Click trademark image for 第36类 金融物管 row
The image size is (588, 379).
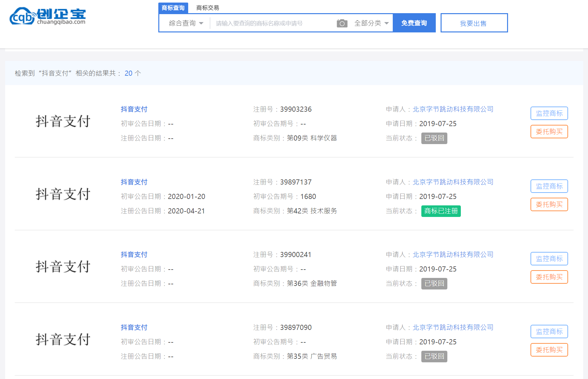tap(63, 267)
